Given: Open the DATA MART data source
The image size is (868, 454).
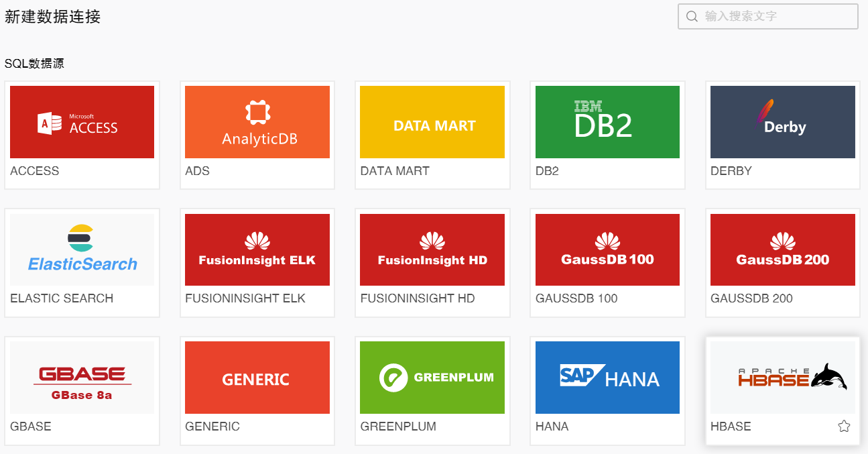Looking at the screenshot, I should coord(432,122).
